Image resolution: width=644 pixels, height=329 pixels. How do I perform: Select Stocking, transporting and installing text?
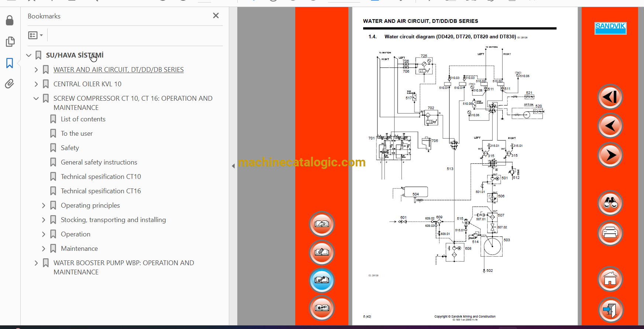tap(113, 220)
